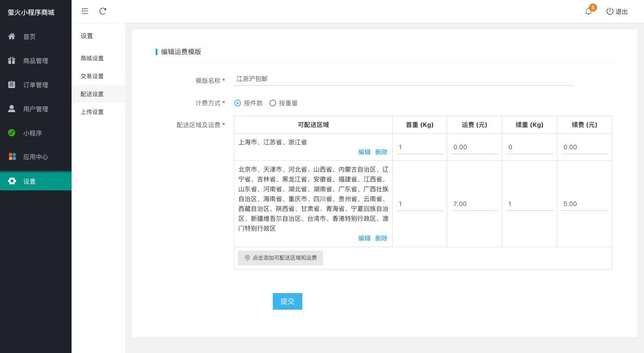Open notifications bell with badge 5

589,12
